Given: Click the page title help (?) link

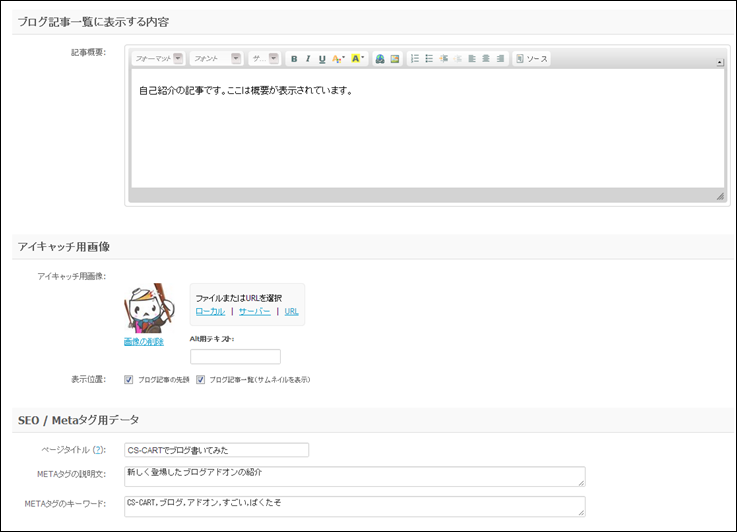Looking at the screenshot, I should pyautogui.click(x=98, y=450).
